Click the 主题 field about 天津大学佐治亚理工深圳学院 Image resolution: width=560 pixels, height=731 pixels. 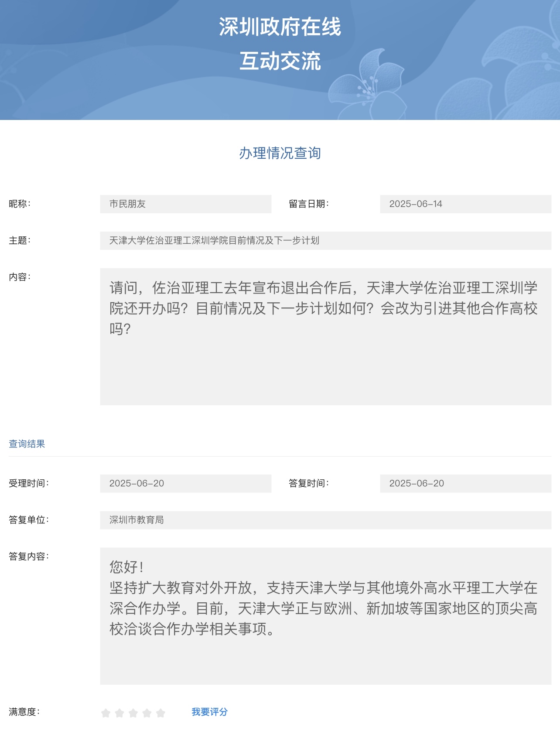click(x=326, y=241)
